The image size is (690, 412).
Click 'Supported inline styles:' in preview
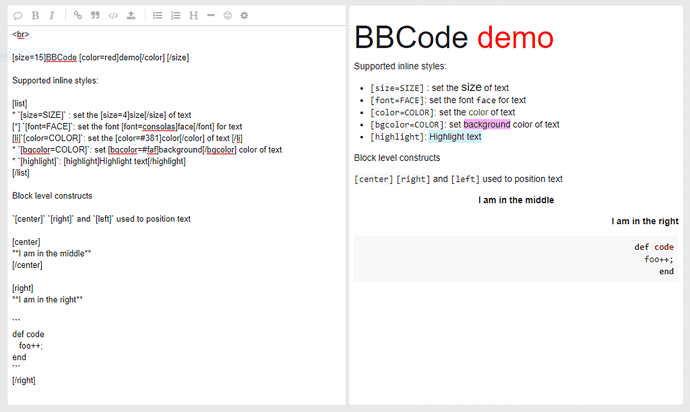(x=400, y=66)
